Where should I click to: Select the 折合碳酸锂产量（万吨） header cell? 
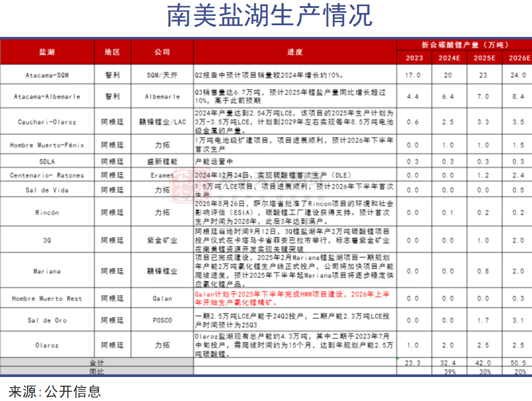coord(465,45)
